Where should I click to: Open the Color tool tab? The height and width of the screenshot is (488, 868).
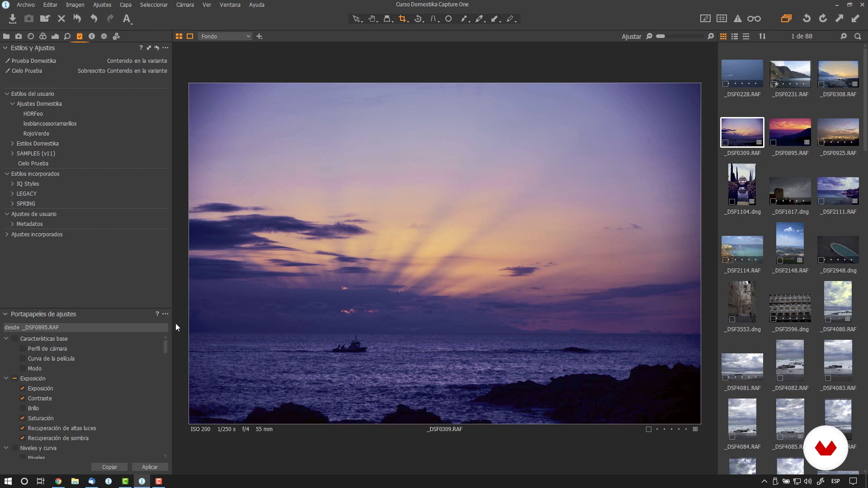(43, 36)
